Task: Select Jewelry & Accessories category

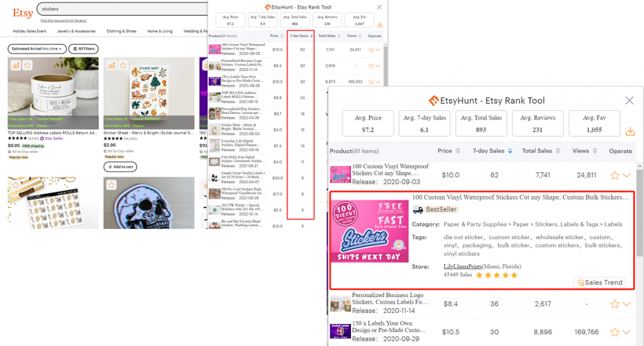Action: pyautogui.click(x=76, y=31)
